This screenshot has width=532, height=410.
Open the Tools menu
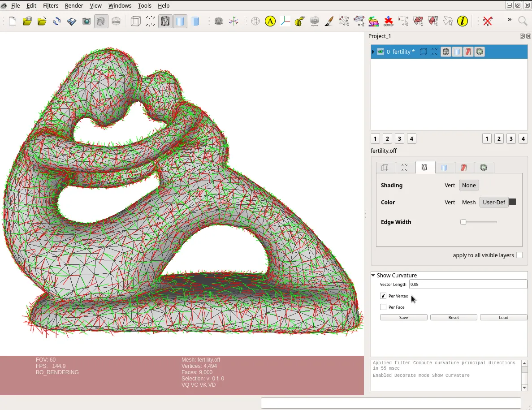point(144,6)
